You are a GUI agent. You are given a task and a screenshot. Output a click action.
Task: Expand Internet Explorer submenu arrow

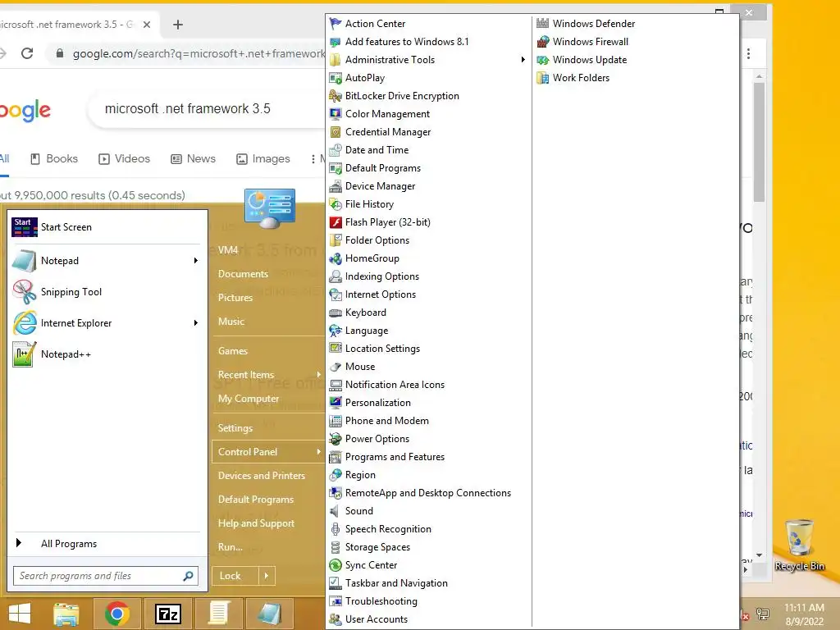pyautogui.click(x=195, y=323)
